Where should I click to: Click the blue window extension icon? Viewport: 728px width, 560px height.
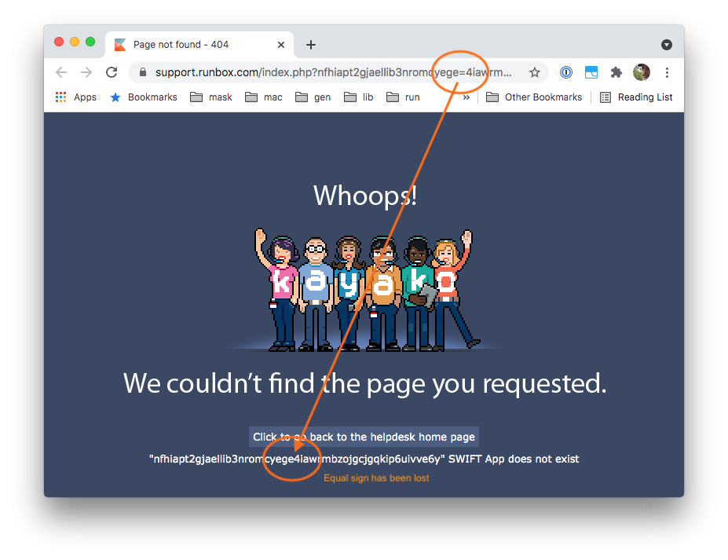pyautogui.click(x=591, y=72)
